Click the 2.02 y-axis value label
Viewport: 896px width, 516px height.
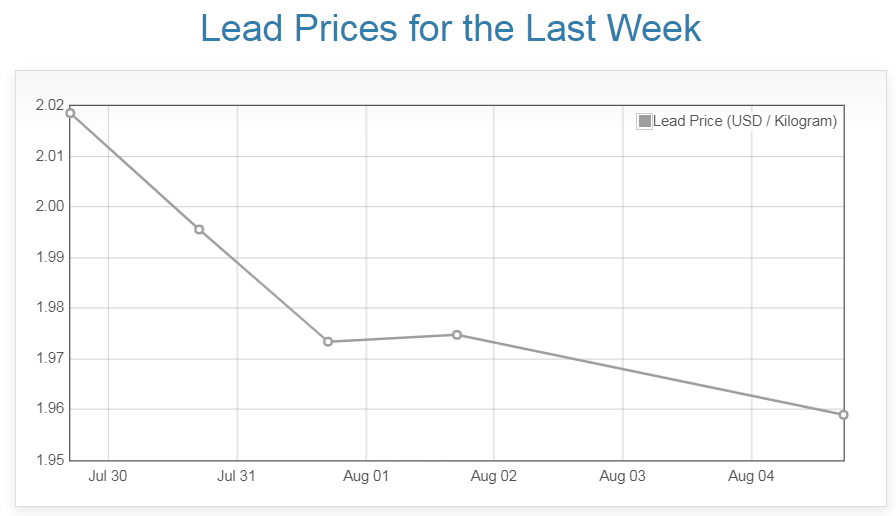[x=49, y=106]
